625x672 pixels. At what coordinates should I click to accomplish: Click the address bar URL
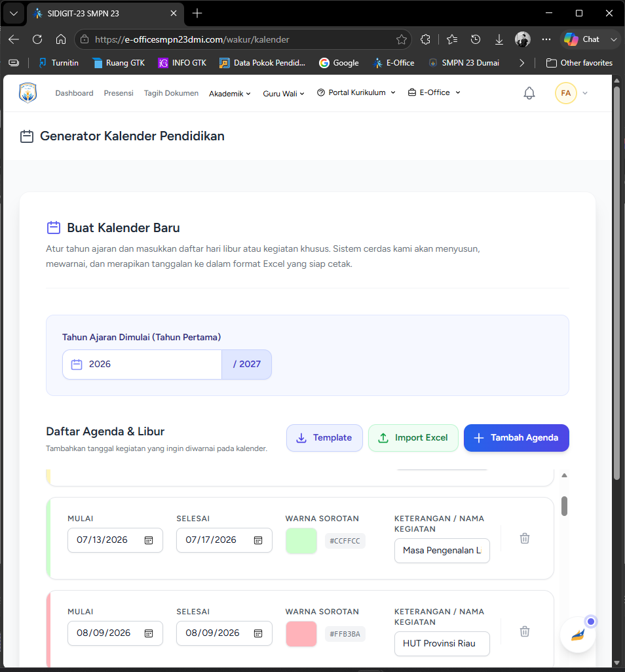pos(192,39)
